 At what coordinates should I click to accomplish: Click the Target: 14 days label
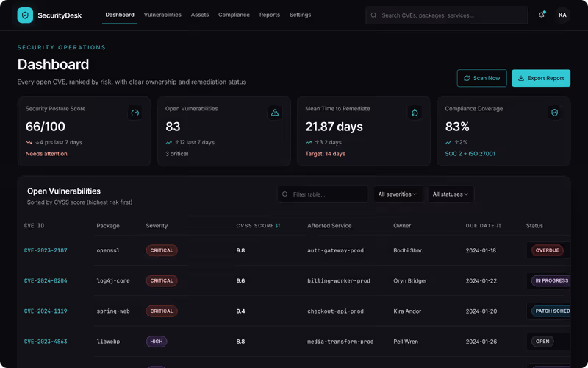click(325, 154)
